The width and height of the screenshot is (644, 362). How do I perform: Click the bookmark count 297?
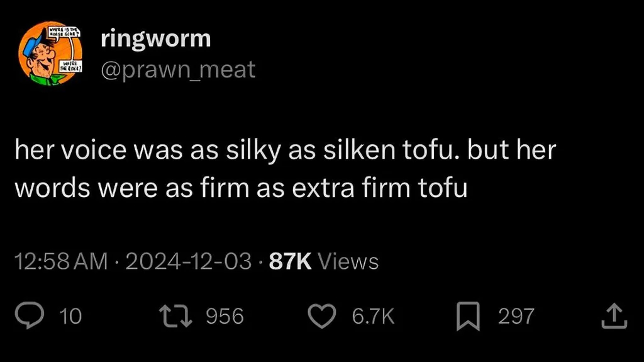516,316
